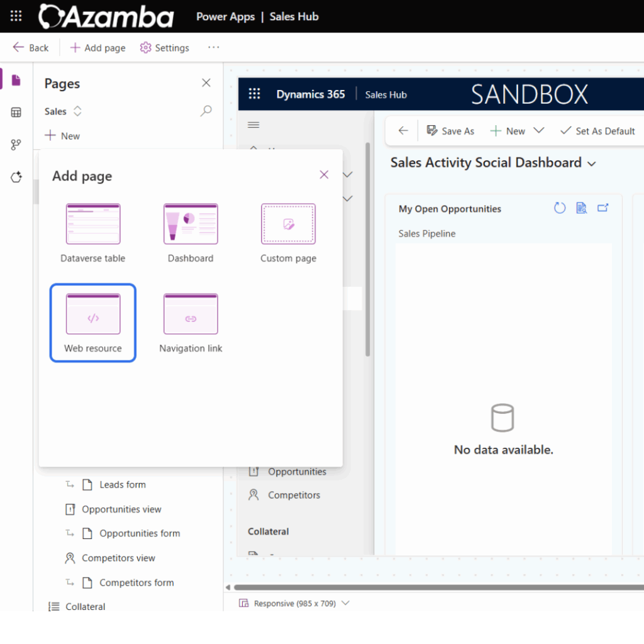
Task: Open the app launcher waffle icon
Action: [x=16, y=16]
